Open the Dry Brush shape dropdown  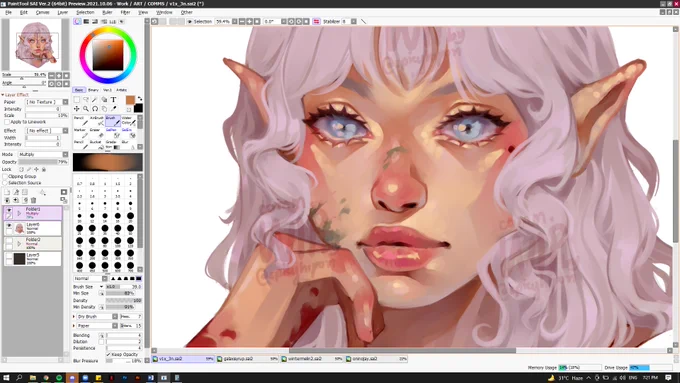(97, 317)
